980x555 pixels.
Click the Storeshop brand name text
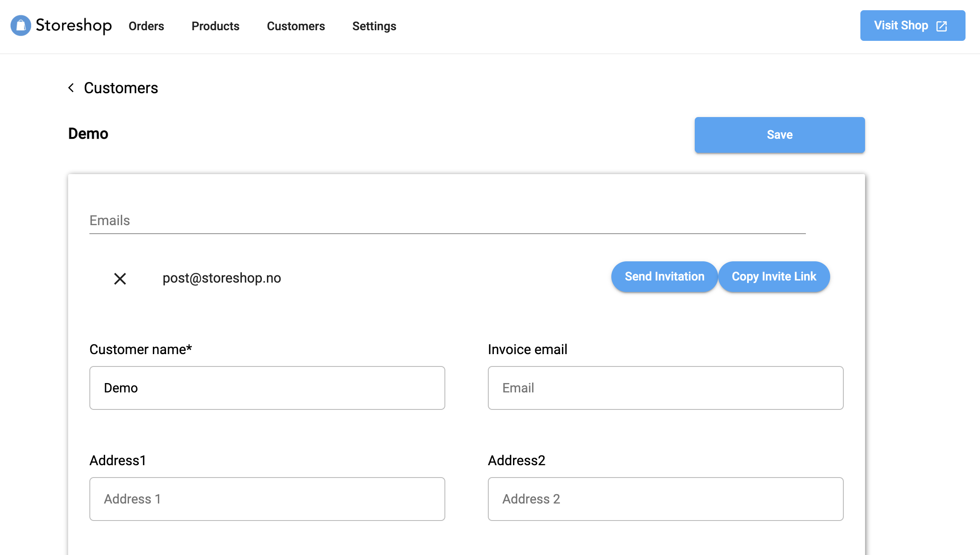click(x=74, y=26)
